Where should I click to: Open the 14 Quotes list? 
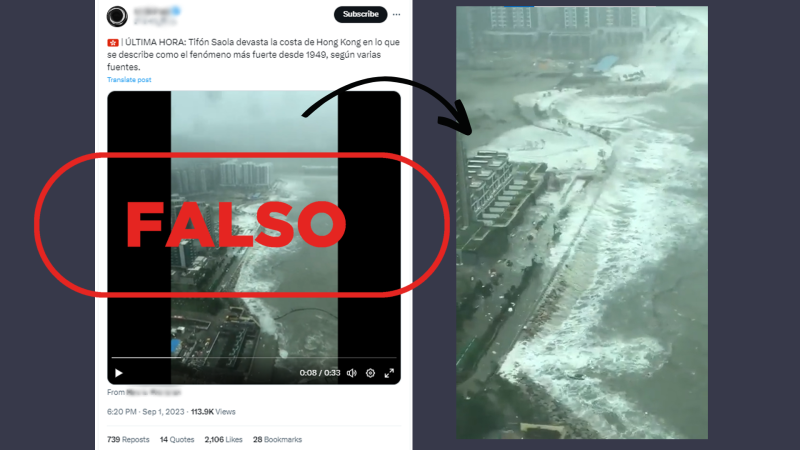tap(177, 439)
